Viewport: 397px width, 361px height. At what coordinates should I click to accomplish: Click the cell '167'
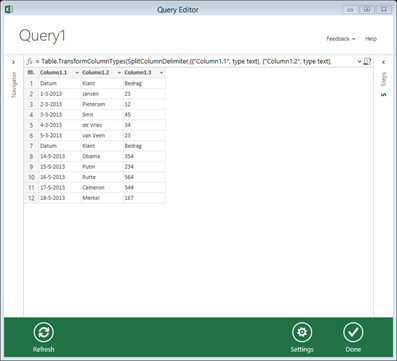(144, 198)
